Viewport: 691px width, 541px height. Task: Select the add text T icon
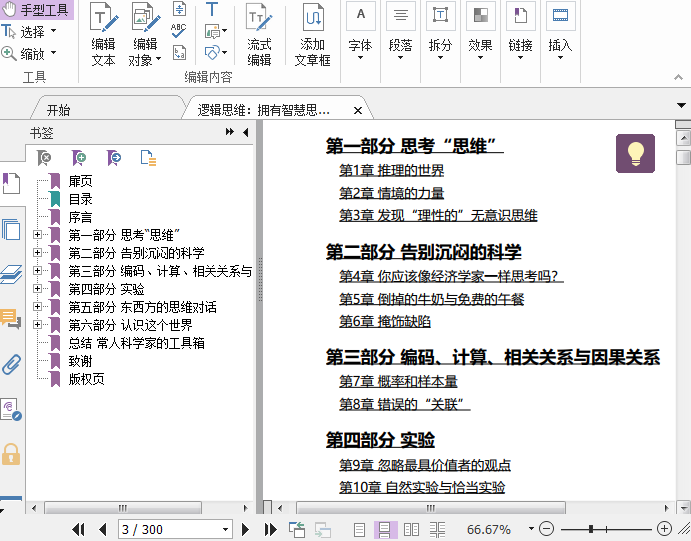212,9
